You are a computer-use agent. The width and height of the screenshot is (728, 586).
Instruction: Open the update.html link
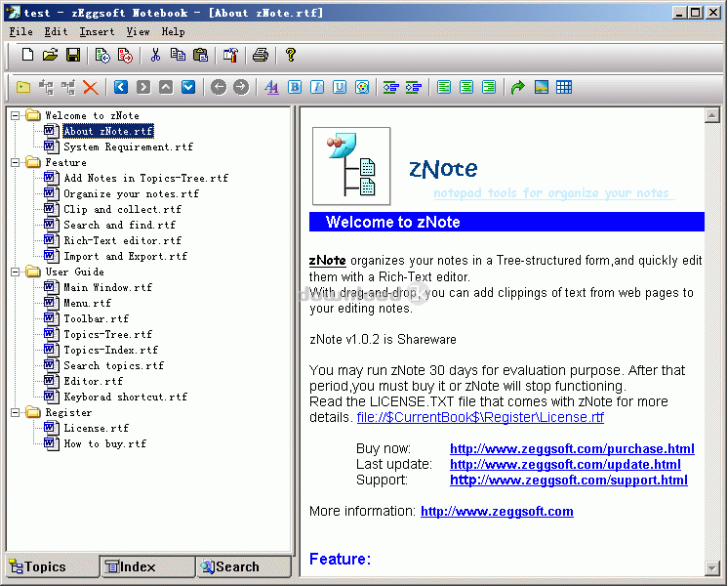pyautogui.click(x=565, y=465)
